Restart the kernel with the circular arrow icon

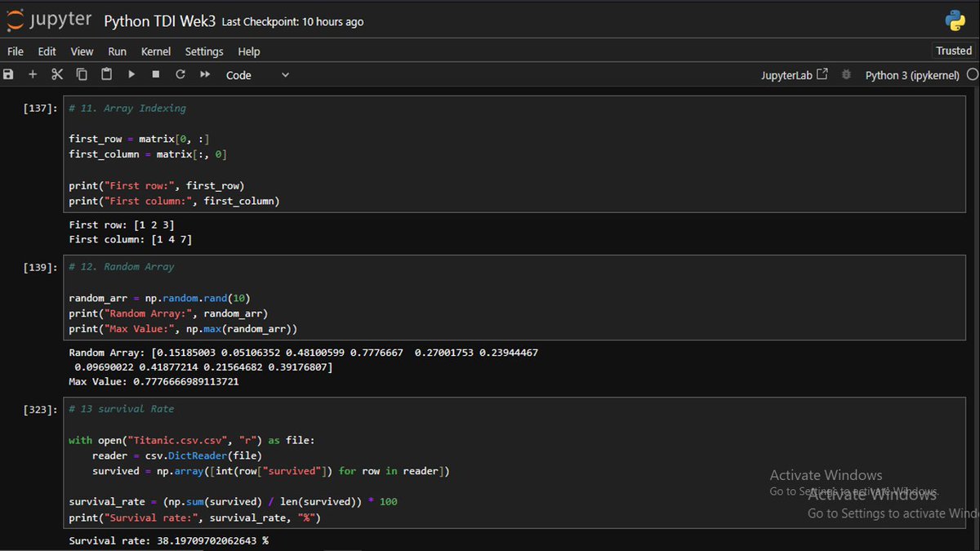(180, 74)
